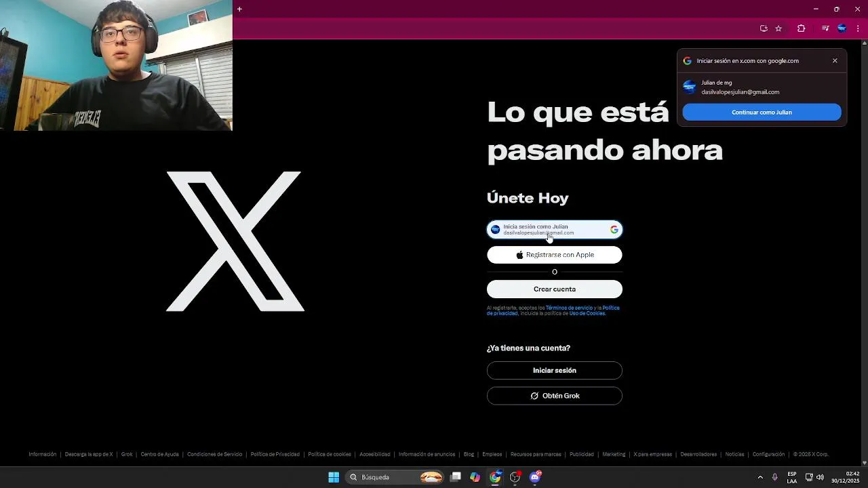
Task: Open Chrome three-dot menu
Action: click(858, 28)
